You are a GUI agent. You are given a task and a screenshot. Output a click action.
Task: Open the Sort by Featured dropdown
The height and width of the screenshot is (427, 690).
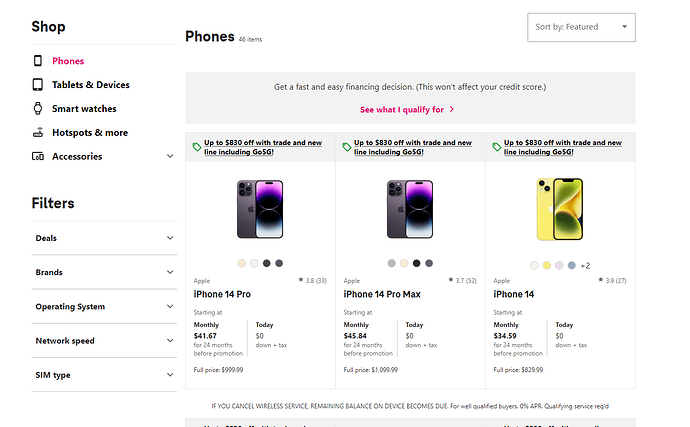pyautogui.click(x=581, y=27)
